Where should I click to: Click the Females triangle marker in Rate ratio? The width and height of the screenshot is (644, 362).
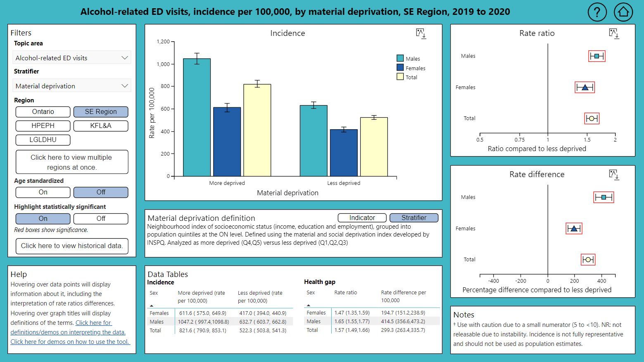(585, 87)
